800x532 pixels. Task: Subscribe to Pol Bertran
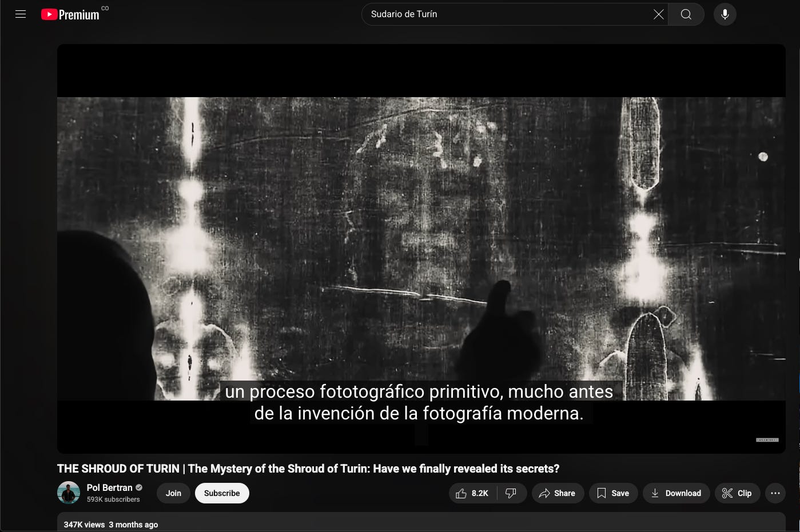(222, 493)
